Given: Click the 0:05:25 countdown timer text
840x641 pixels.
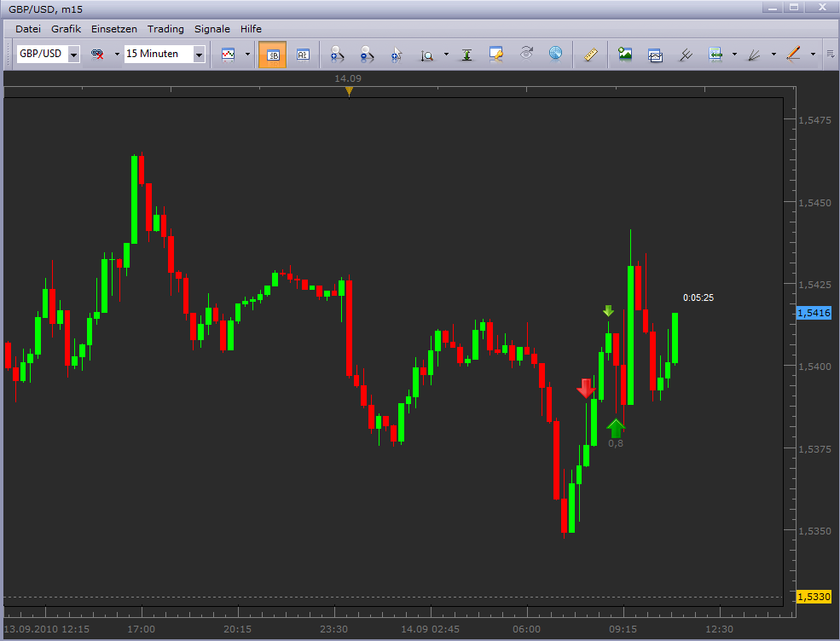Looking at the screenshot, I should coord(698,297).
